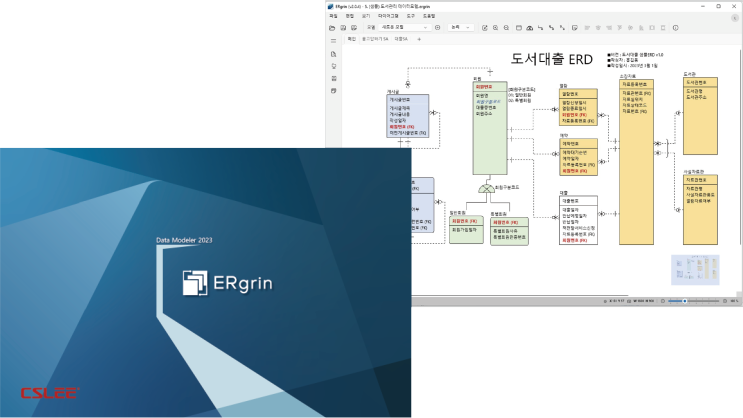Viewport: 743px width, 418px height.
Task: Add a new diagram tab with plus
Action: click(x=419, y=39)
